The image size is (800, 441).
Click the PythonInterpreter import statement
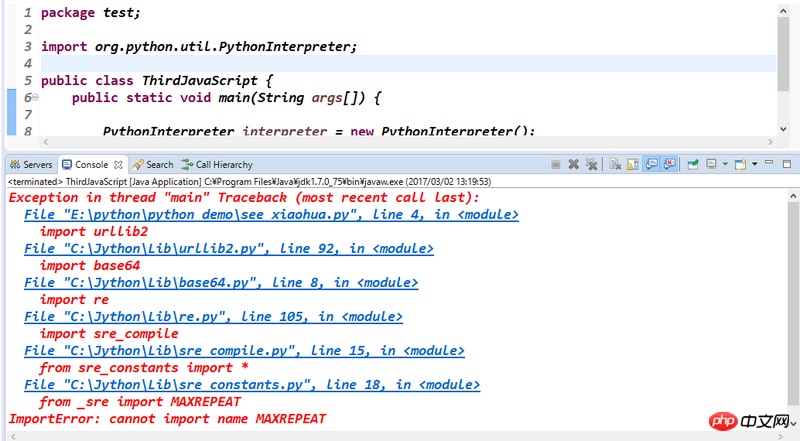(199, 47)
